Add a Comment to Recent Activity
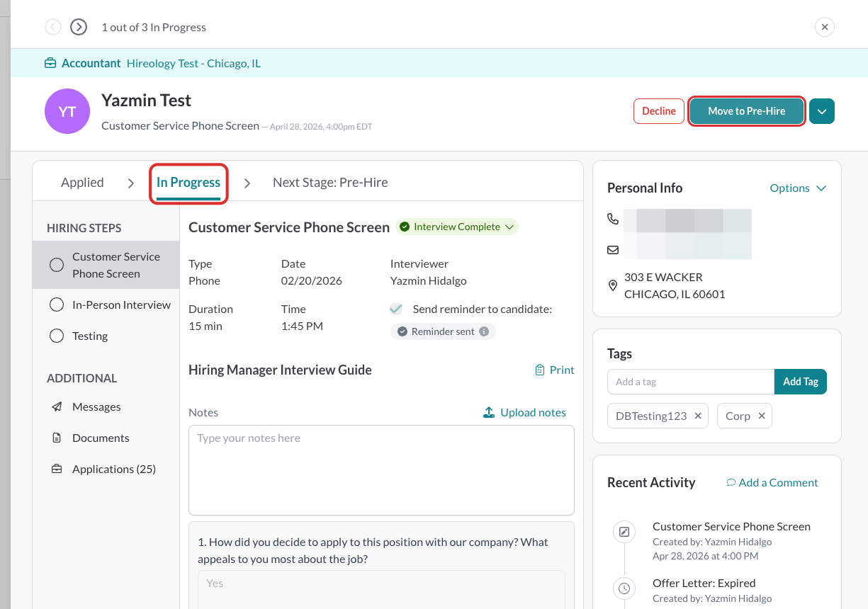 (x=772, y=482)
